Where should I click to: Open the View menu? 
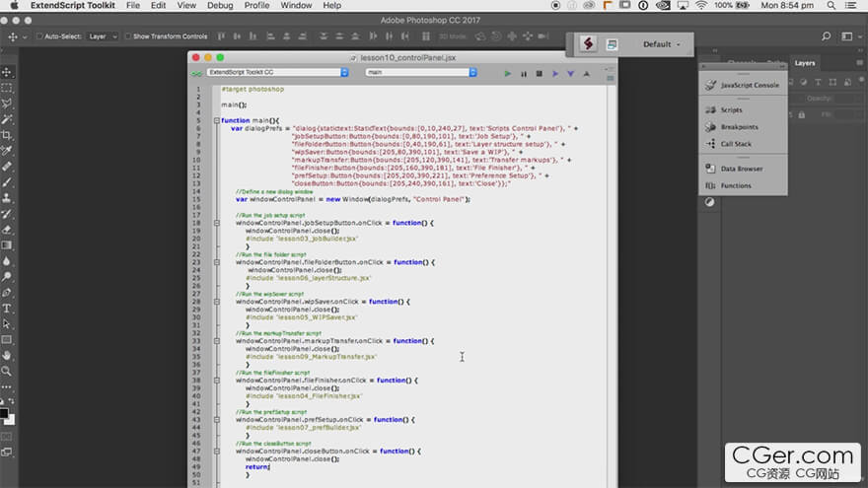coord(186,6)
